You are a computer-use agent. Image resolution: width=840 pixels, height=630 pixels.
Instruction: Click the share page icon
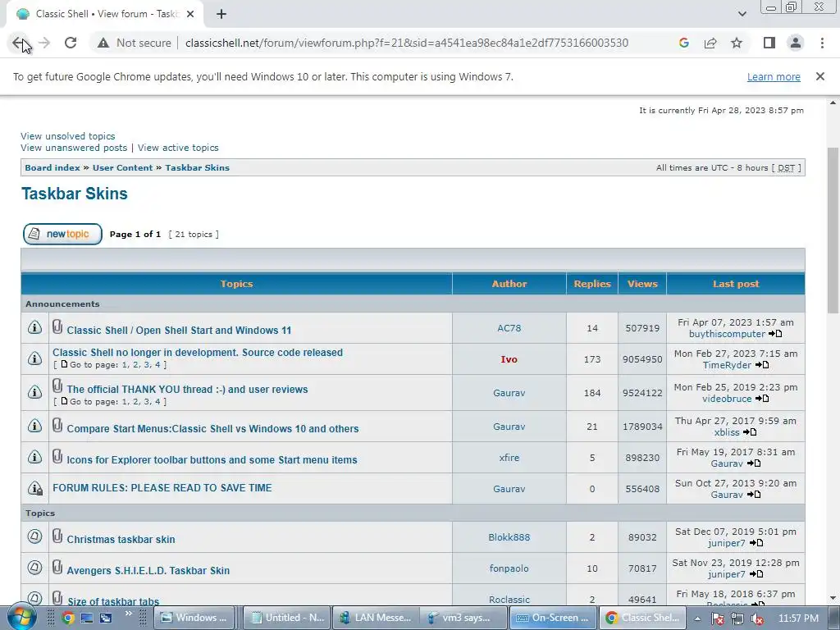tap(710, 43)
